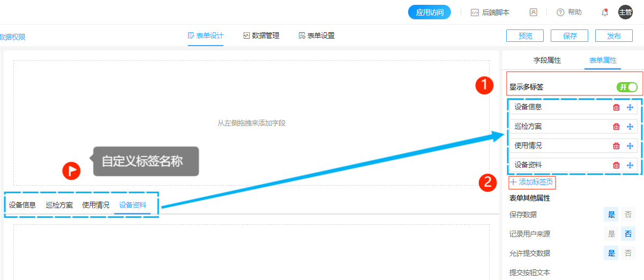
Task: Click the 发布 button
Action: [613, 36]
